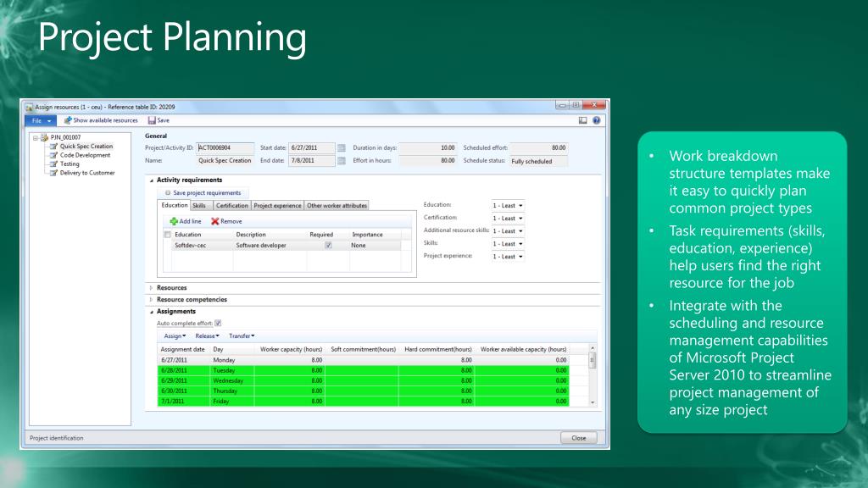
Task: Select the 6/28/2011 Tuesday assignment row
Action: [364, 371]
